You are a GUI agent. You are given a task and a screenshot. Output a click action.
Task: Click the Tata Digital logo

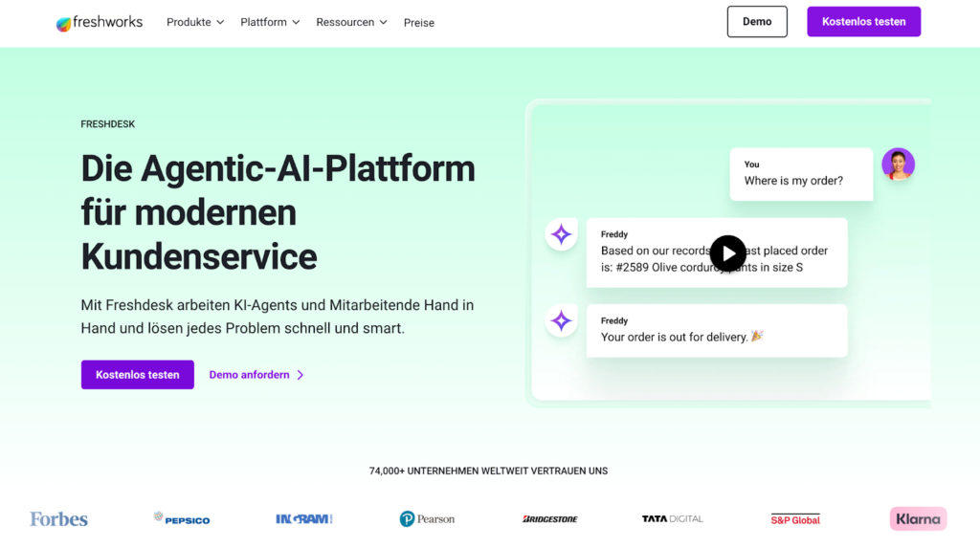tap(672, 519)
